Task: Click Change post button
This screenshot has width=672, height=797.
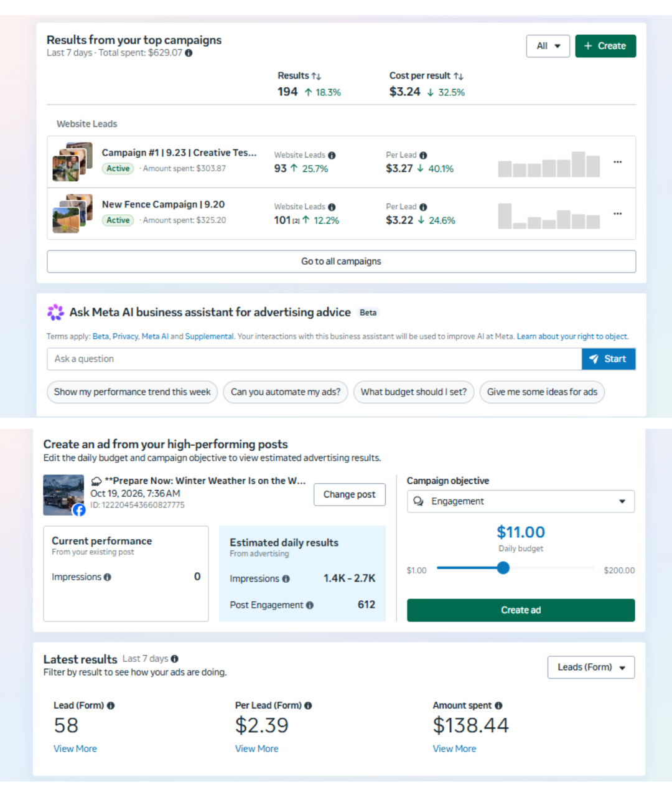Action: (x=350, y=495)
